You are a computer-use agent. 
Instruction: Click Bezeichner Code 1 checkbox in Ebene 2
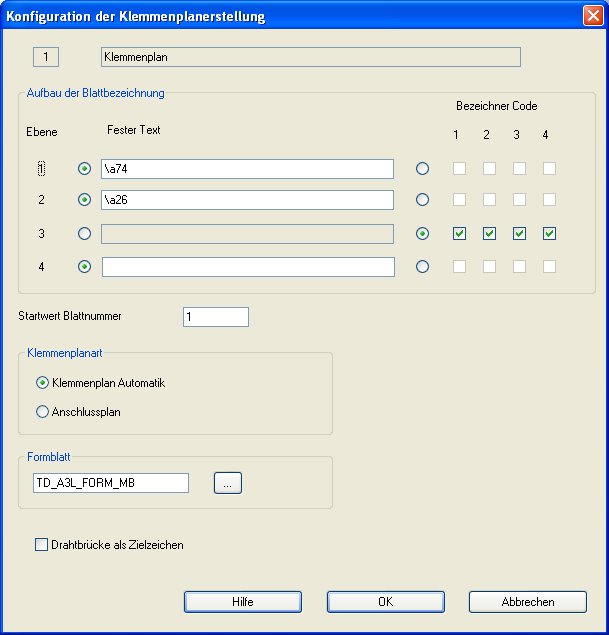(459, 200)
